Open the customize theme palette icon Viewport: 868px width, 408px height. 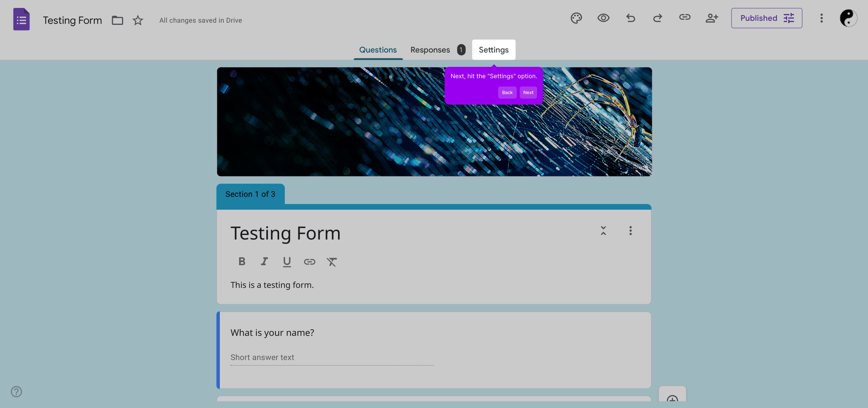pyautogui.click(x=576, y=18)
